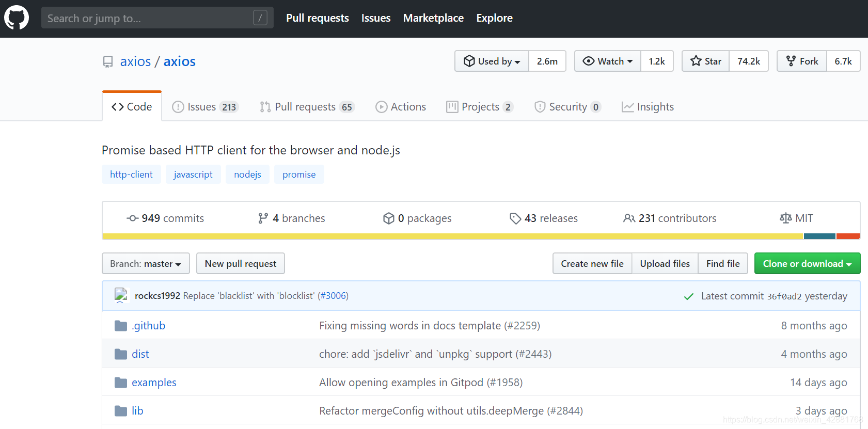Click the repository book icon
The image size is (868, 429).
point(108,62)
